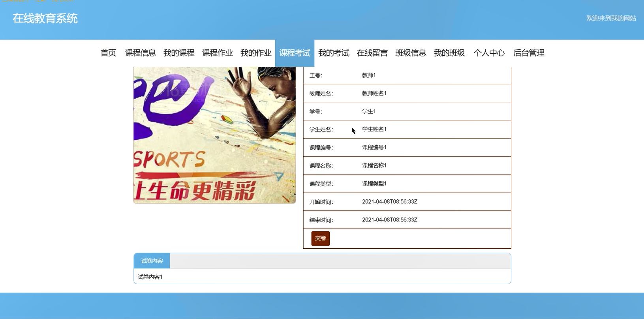Image resolution: width=644 pixels, height=319 pixels.
Task: Go to 课程信息 in navigation bar
Action: [140, 53]
